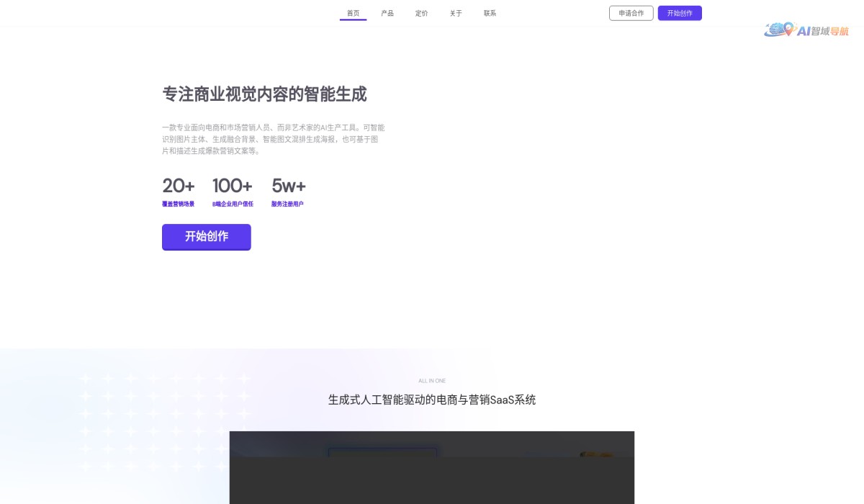
Task: Click the location-pin graphic inside the logo
Action: coord(788,30)
